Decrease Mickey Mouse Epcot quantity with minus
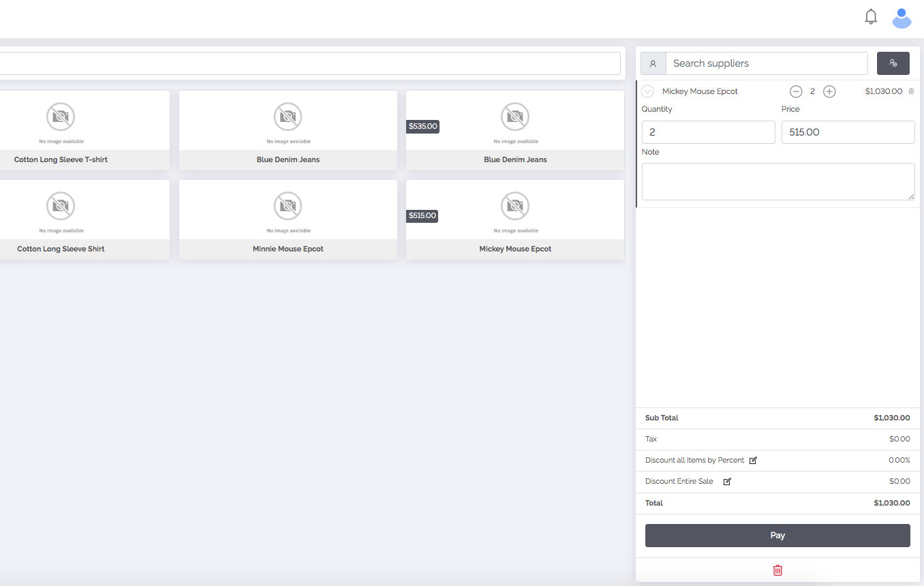The image size is (924, 586). (x=796, y=91)
